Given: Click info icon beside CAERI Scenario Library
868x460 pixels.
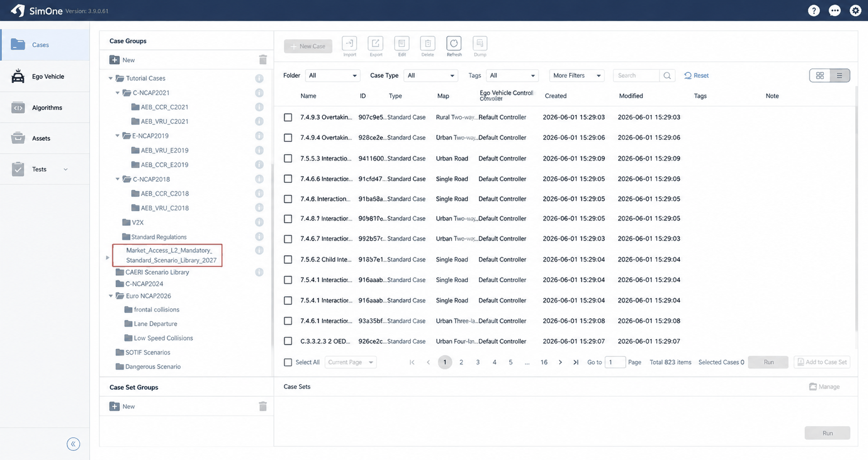Looking at the screenshot, I should [x=259, y=272].
